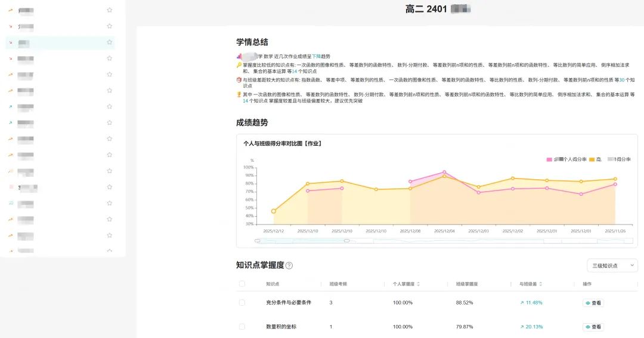Star the first student in the list
The image size is (644, 338).
[109, 10]
